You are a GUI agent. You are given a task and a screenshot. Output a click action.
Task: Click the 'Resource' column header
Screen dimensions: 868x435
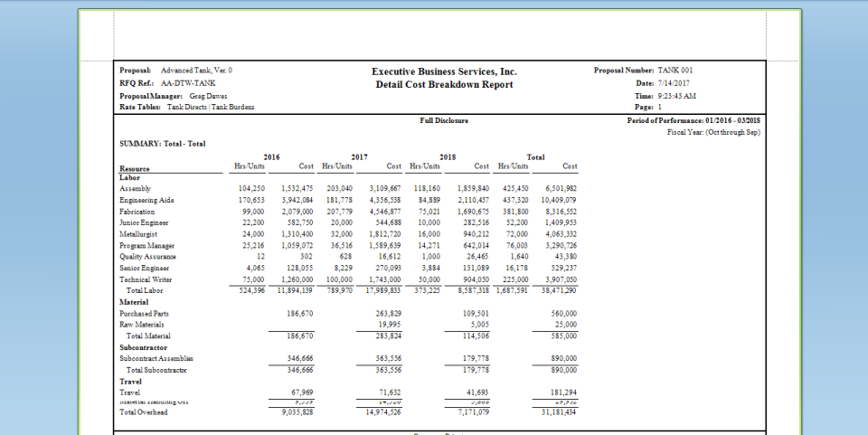pos(135,169)
